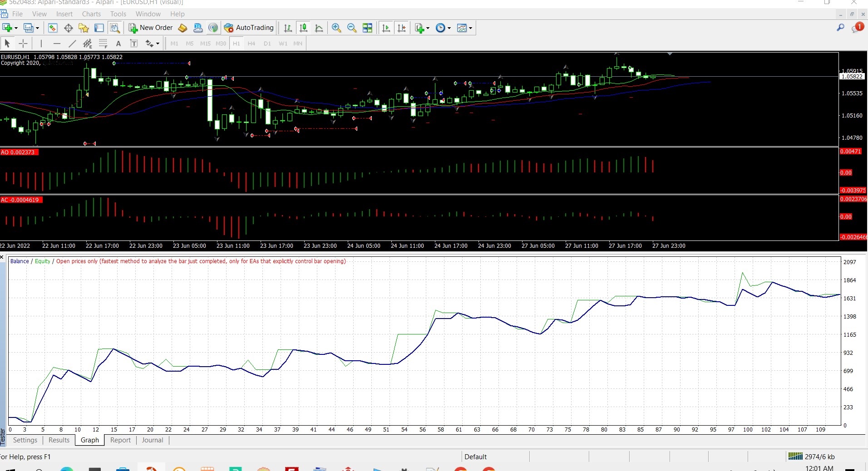
Task: Expand the Indicators dropdown arrow
Action: 428,28
